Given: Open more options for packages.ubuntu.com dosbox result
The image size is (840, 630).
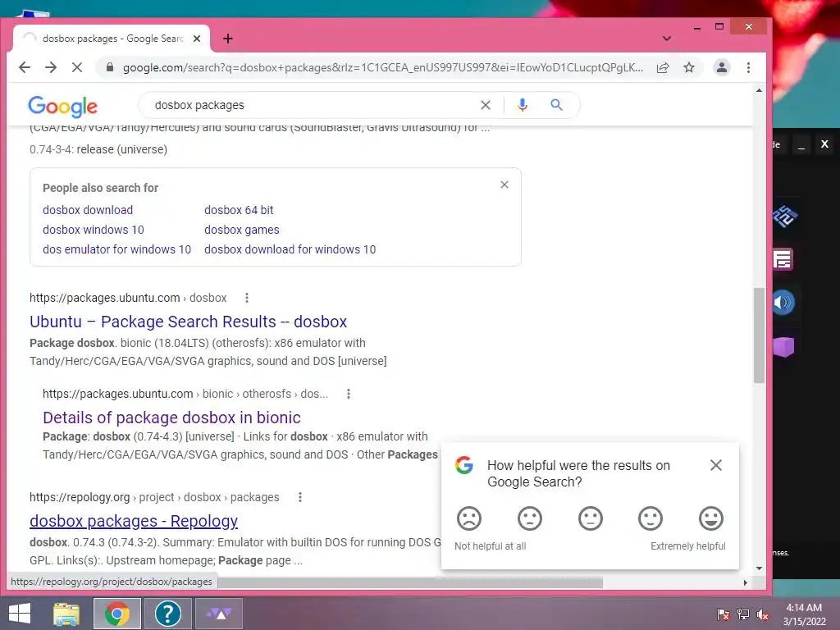Looking at the screenshot, I should tap(246, 298).
